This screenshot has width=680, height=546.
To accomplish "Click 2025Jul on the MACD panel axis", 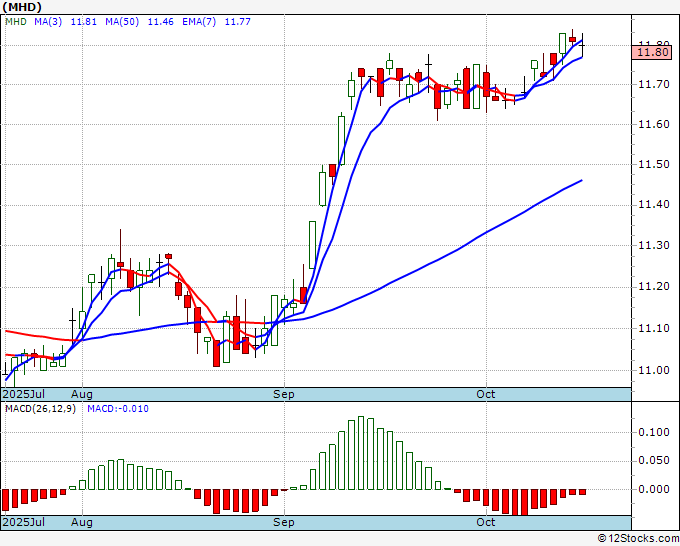I will (x=24, y=522).
